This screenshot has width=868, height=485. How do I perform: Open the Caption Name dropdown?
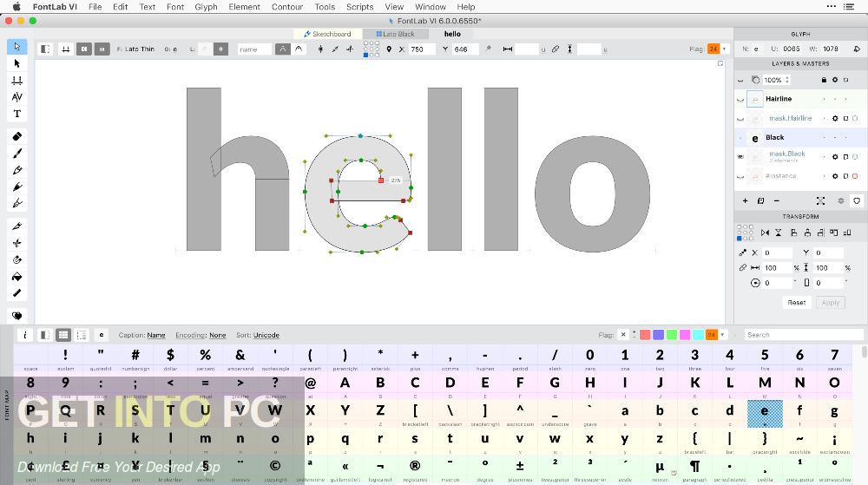156,335
